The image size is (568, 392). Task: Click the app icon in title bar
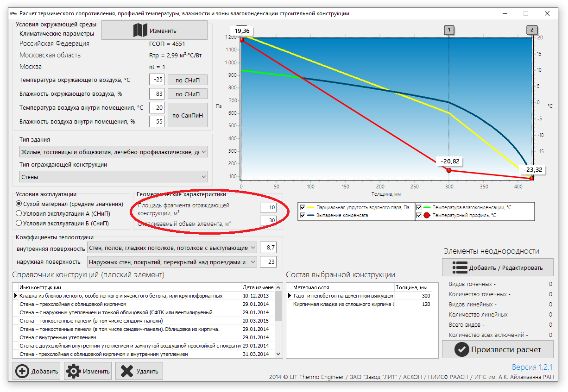[13, 13]
